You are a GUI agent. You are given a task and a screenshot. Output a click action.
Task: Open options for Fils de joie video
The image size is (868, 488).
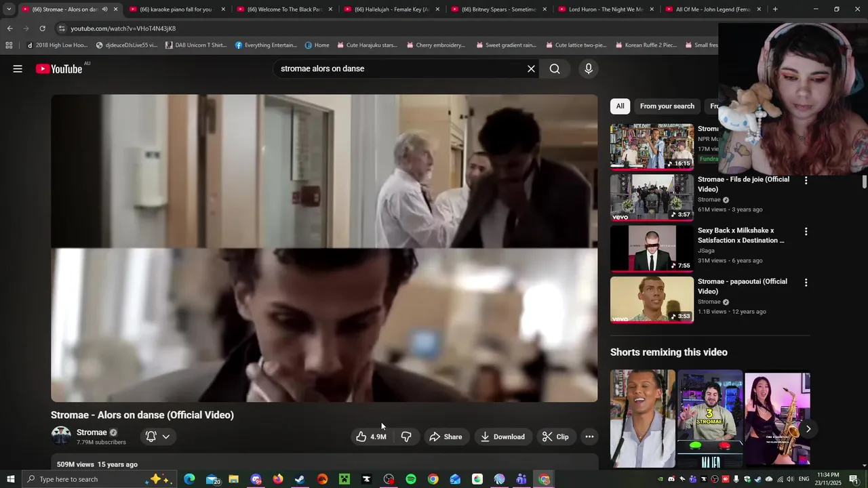pyautogui.click(x=806, y=180)
